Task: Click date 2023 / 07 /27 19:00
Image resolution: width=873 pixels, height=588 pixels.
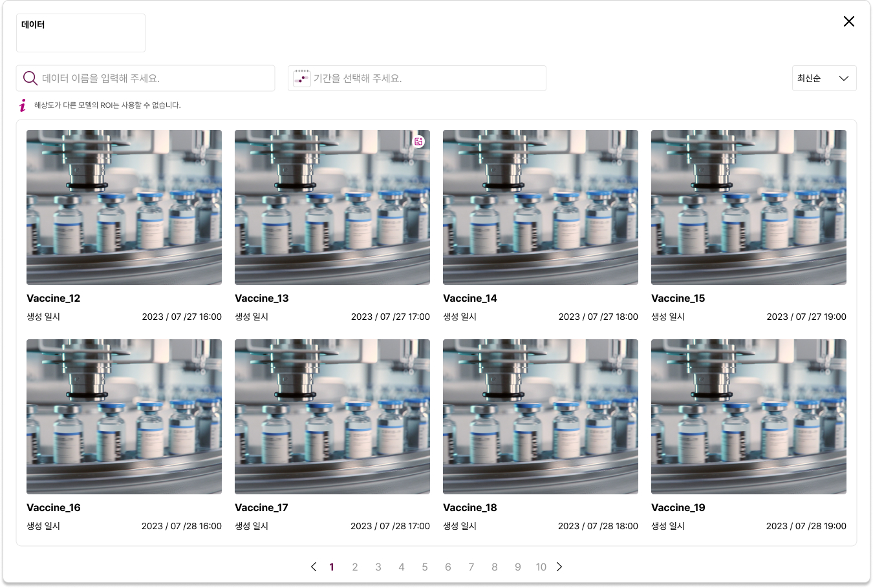Action: [806, 317]
